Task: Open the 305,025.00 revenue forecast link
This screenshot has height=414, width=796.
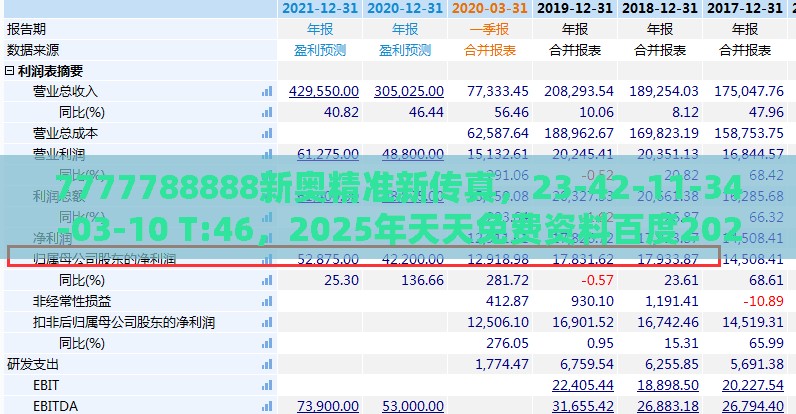Action: tap(409, 91)
